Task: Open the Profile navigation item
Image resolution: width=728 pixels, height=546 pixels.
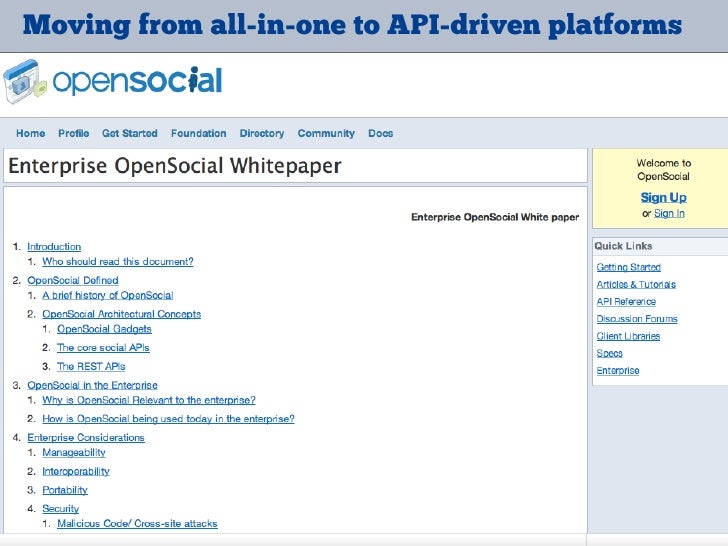Action: [74, 133]
